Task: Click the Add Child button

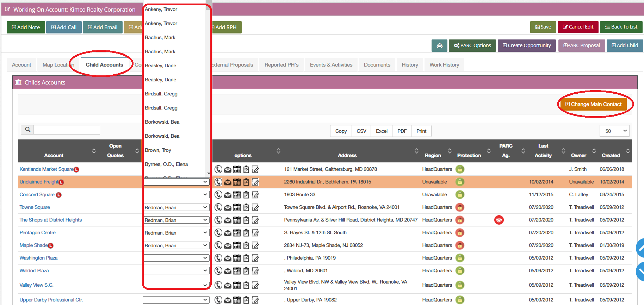Action: click(x=625, y=45)
